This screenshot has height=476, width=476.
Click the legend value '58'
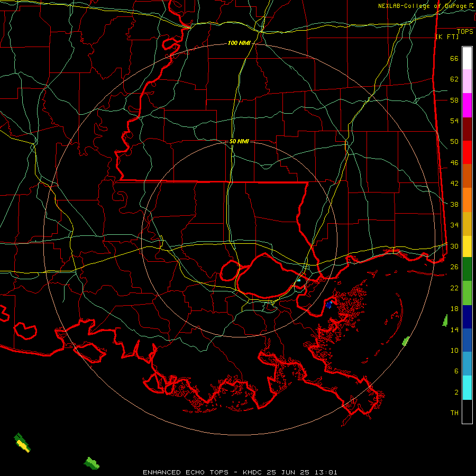click(454, 100)
